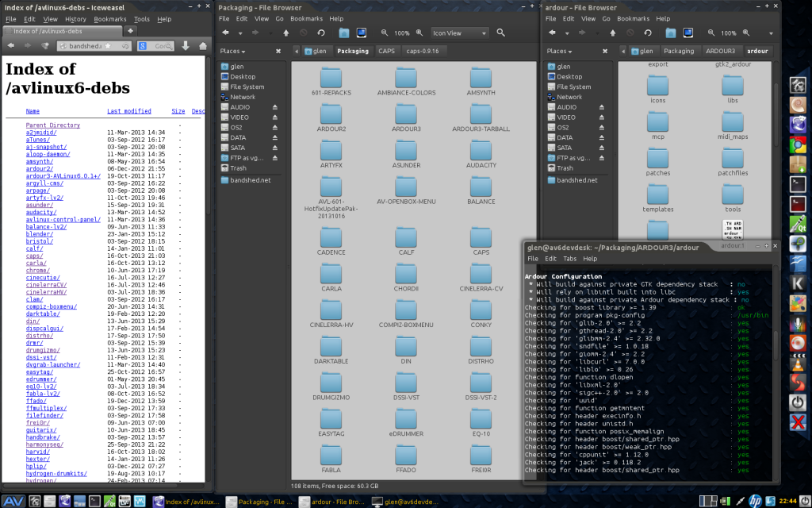Click the HP tray icon
Image resolution: width=812 pixels, height=508 pixels.
point(755,502)
